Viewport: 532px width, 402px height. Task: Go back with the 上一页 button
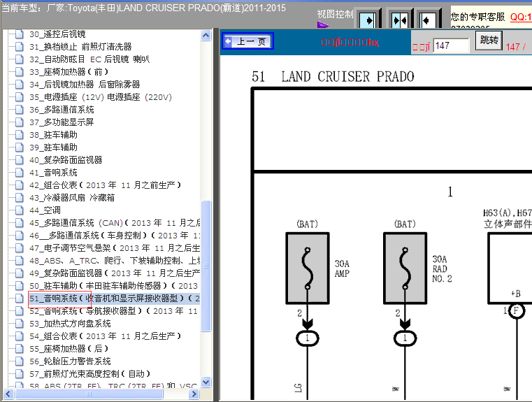(x=247, y=41)
